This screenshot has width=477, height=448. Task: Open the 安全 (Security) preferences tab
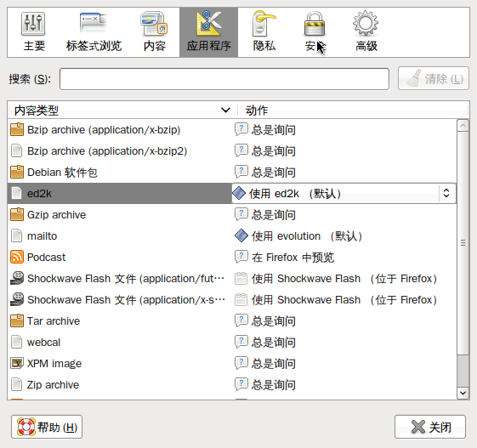click(x=315, y=32)
